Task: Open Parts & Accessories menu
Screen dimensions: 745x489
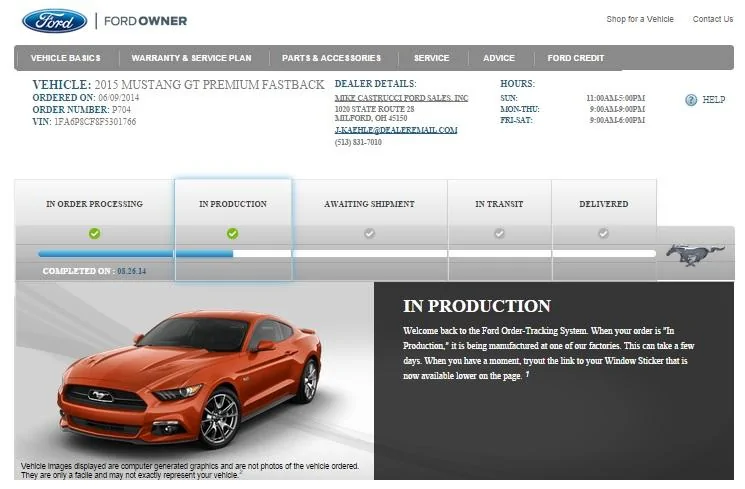Action: pyautogui.click(x=331, y=58)
